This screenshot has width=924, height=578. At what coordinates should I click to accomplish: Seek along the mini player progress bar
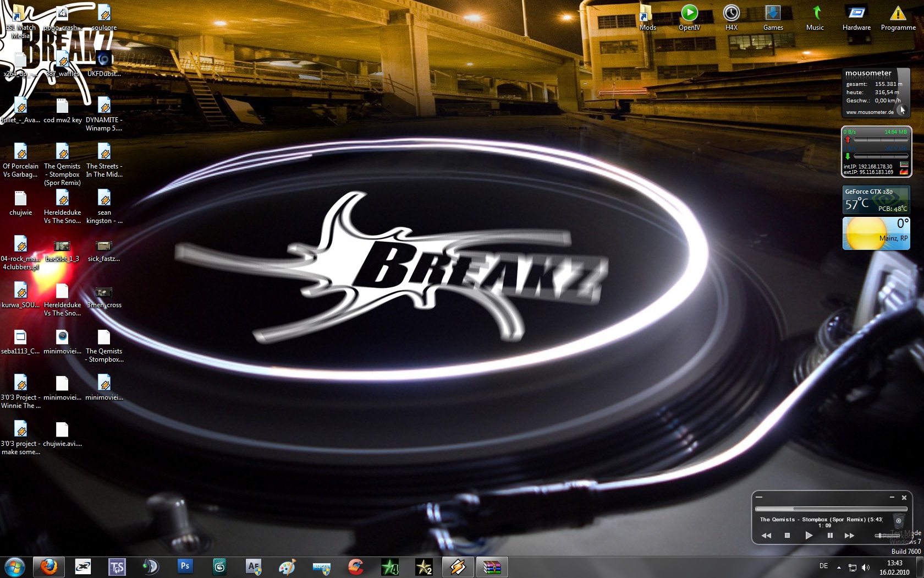(x=831, y=509)
